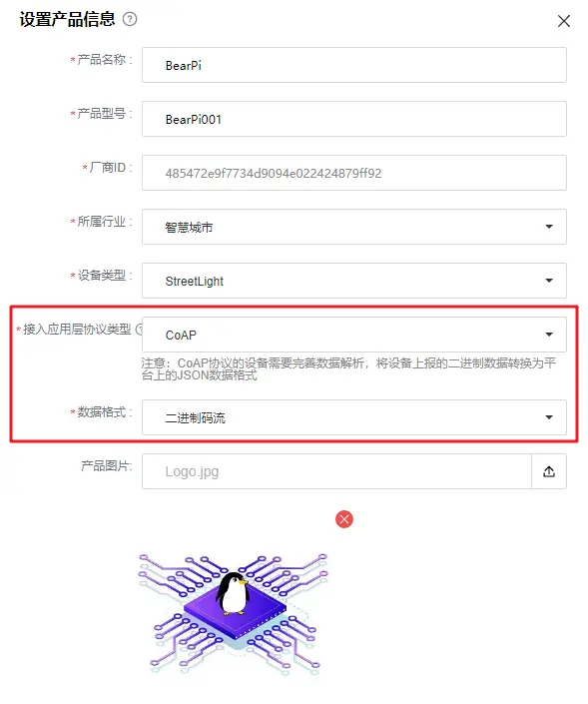Click the 产品型号 field containing BearPi001
Screen dimensions: 588x704
coord(354,119)
